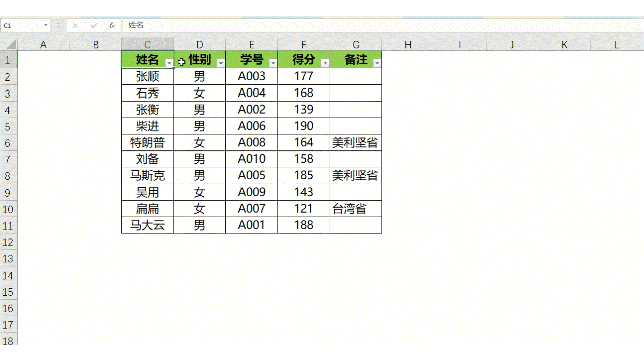
Task: Select row 12 header
Action: 9,242
